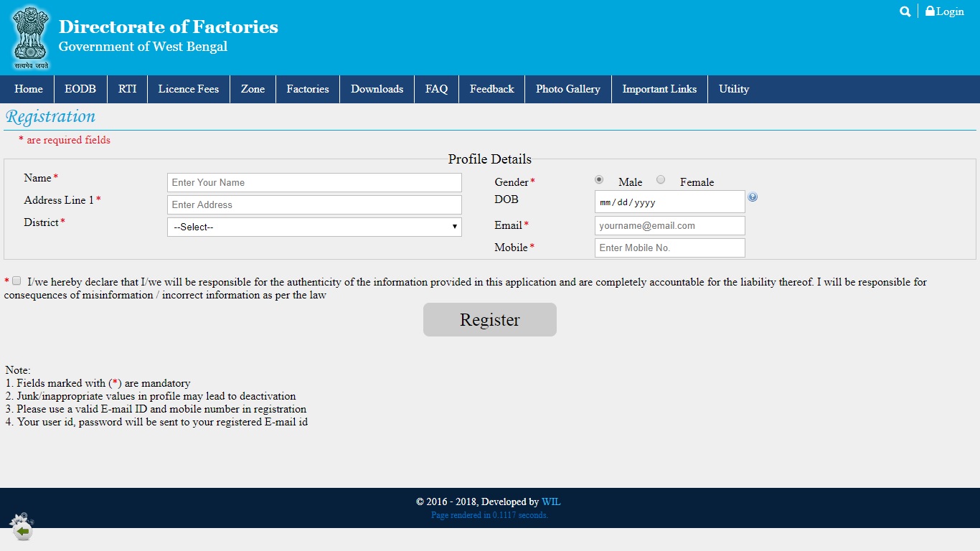Click inside the Enter Your Name field
Image resolution: width=980 pixels, height=551 pixels.
pyautogui.click(x=314, y=182)
